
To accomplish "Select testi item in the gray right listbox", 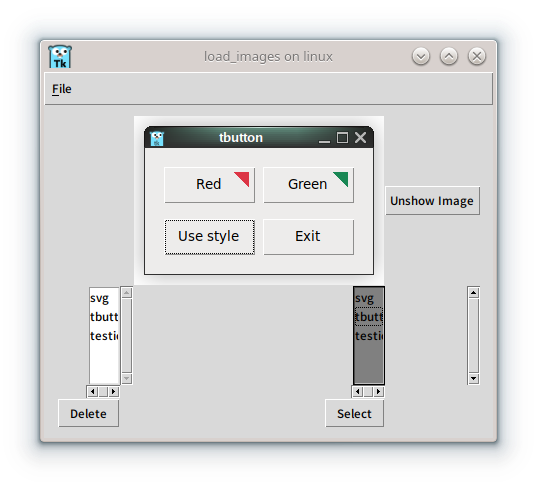I will click(369, 335).
